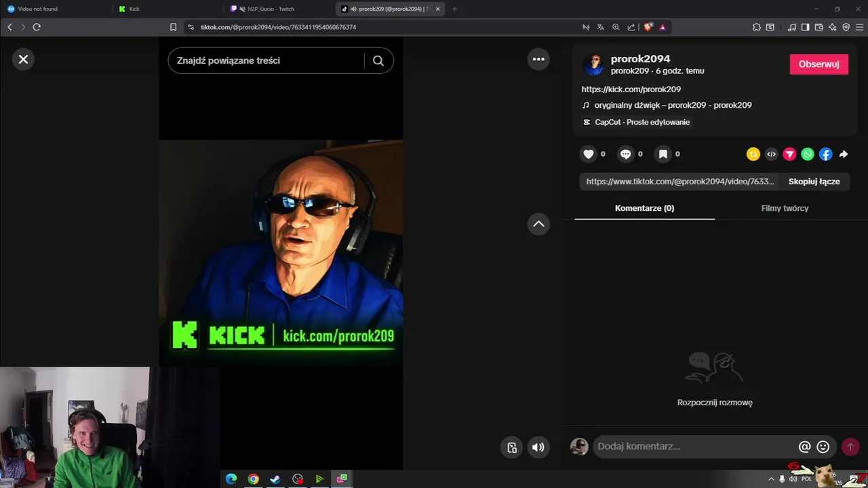Bookmark page via address bar icon
868x488 pixels.
click(x=173, y=27)
